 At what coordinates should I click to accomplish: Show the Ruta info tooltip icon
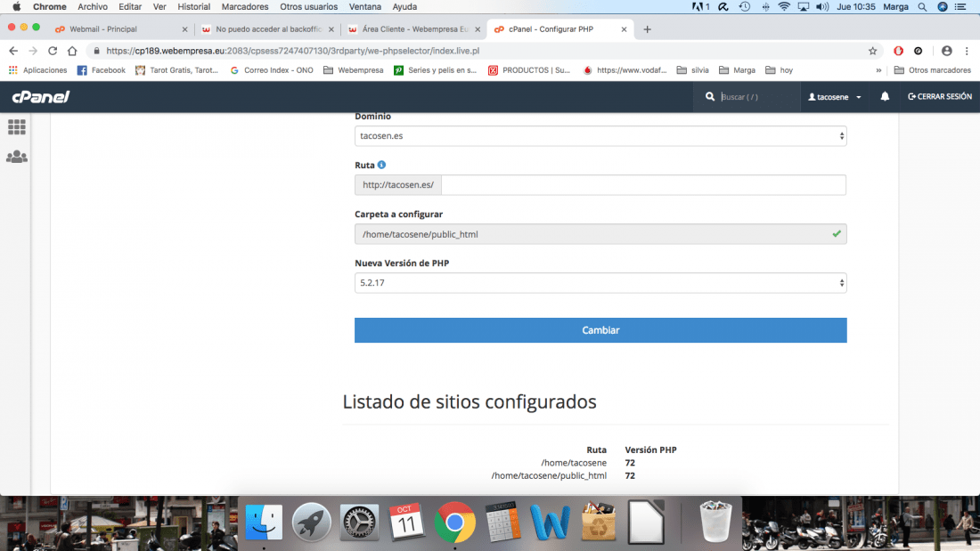coord(381,165)
